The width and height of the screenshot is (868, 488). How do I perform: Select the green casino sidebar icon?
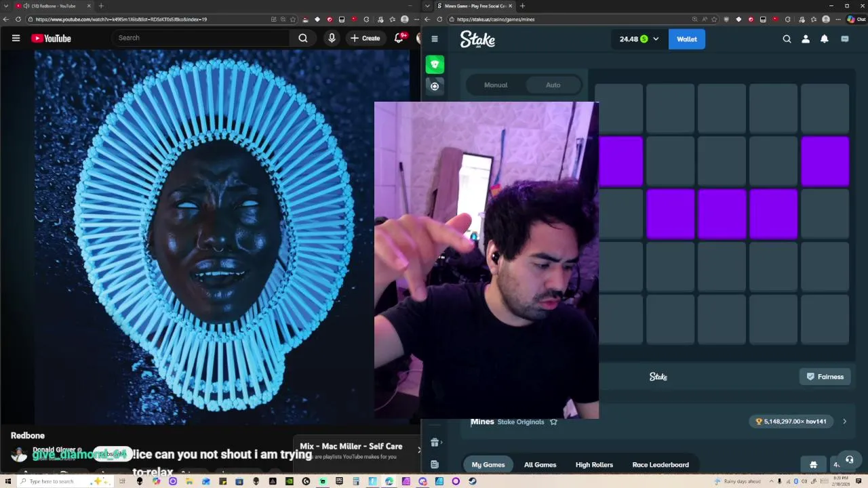(435, 64)
